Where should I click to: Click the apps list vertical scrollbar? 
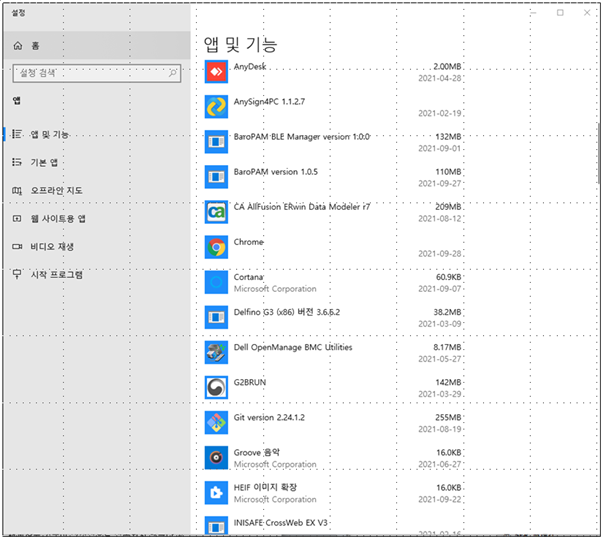(598, 154)
